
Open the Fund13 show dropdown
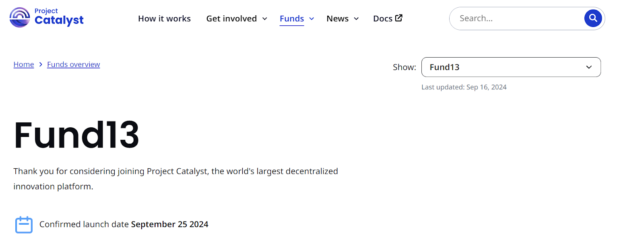point(511,67)
